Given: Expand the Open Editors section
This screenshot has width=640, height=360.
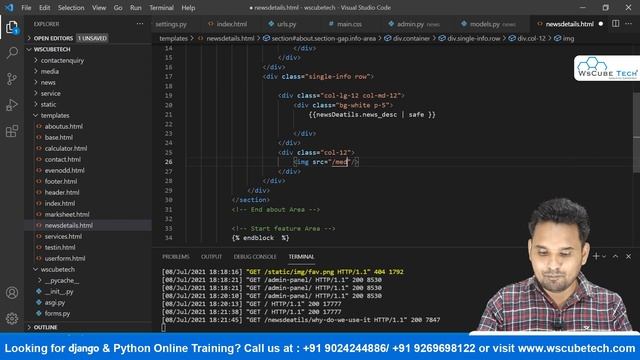Looking at the screenshot, I should click(x=88, y=38).
